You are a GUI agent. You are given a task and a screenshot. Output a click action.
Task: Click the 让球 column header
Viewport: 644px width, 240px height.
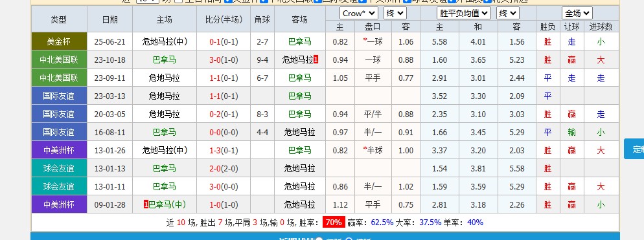pos(571,27)
